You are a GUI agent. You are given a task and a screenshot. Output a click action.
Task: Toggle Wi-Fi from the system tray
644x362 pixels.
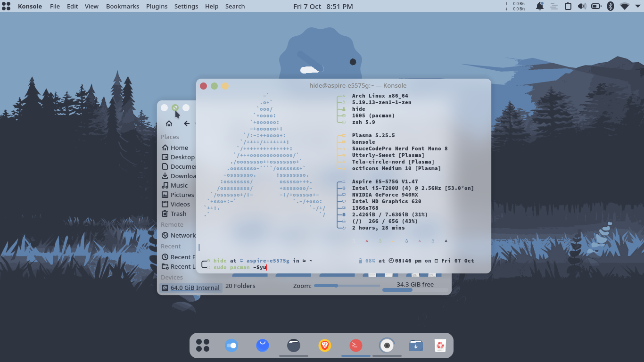(x=624, y=6)
